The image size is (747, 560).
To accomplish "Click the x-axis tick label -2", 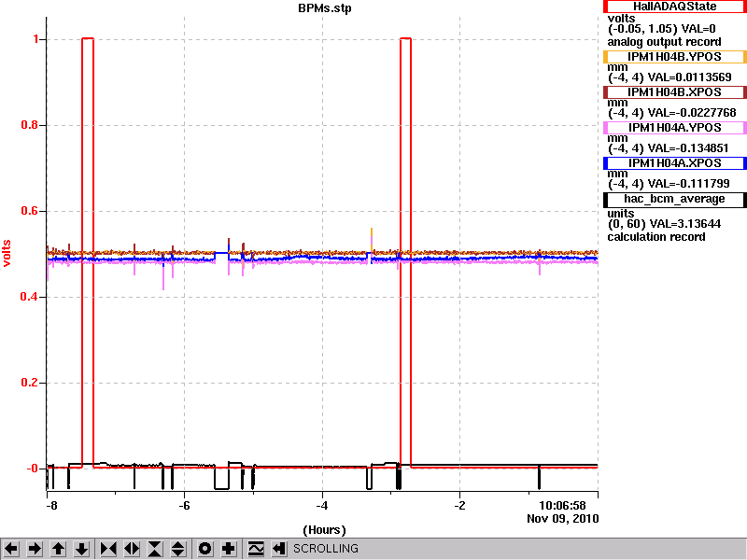I will point(459,506).
